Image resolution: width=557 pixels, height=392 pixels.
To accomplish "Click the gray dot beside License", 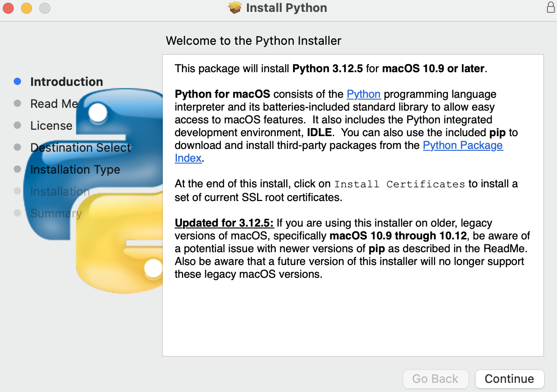I will click(17, 125).
